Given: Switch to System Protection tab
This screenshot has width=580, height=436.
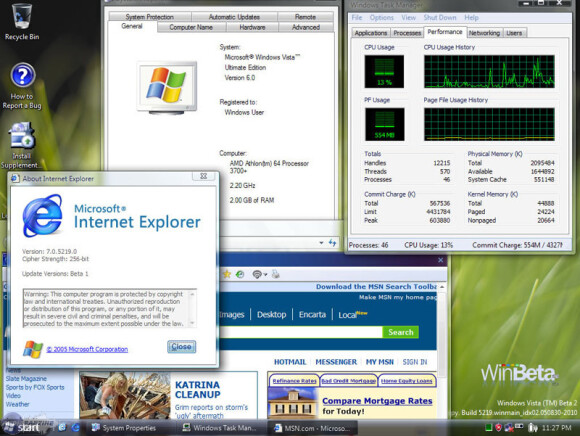Looking at the screenshot, I should click(x=149, y=17).
